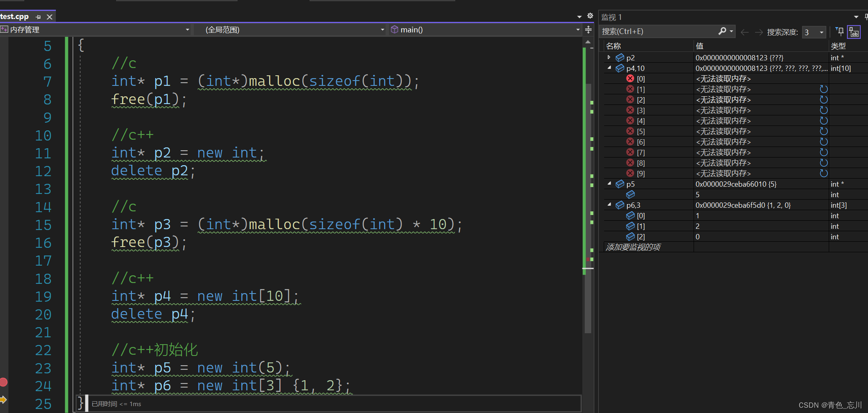Image resolution: width=868 pixels, height=413 pixels.
Task: Open the 监视 1 window options arrow
Action: (856, 17)
